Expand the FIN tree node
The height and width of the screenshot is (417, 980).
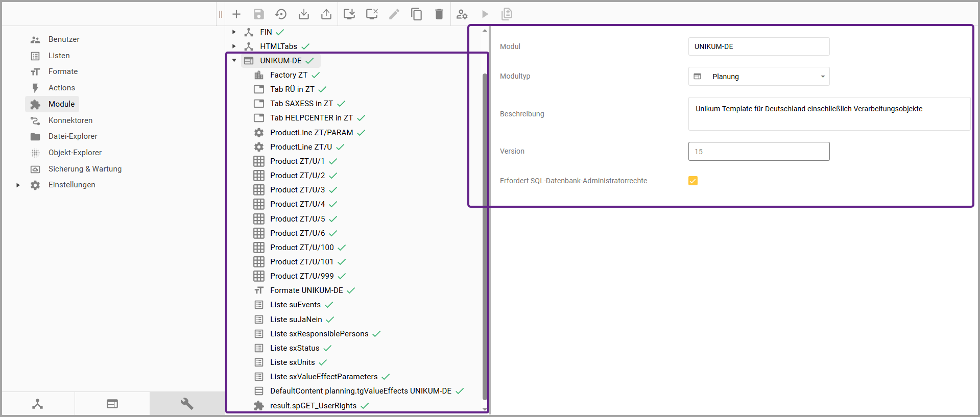coord(234,32)
